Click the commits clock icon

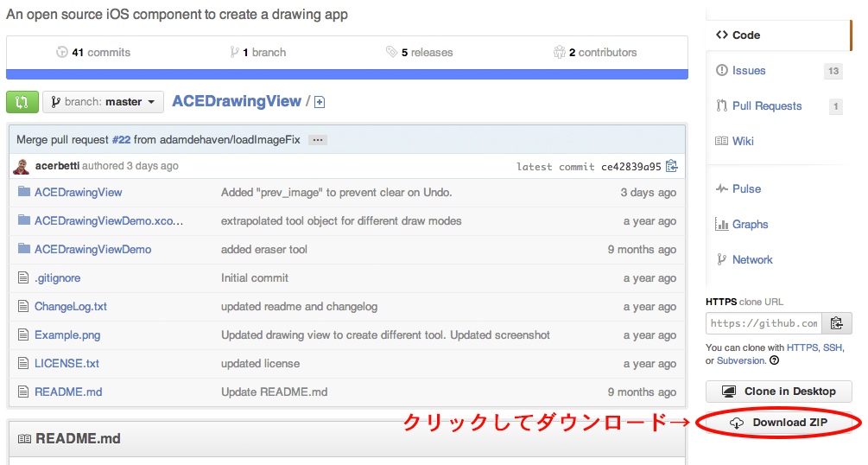click(x=61, y=52)
